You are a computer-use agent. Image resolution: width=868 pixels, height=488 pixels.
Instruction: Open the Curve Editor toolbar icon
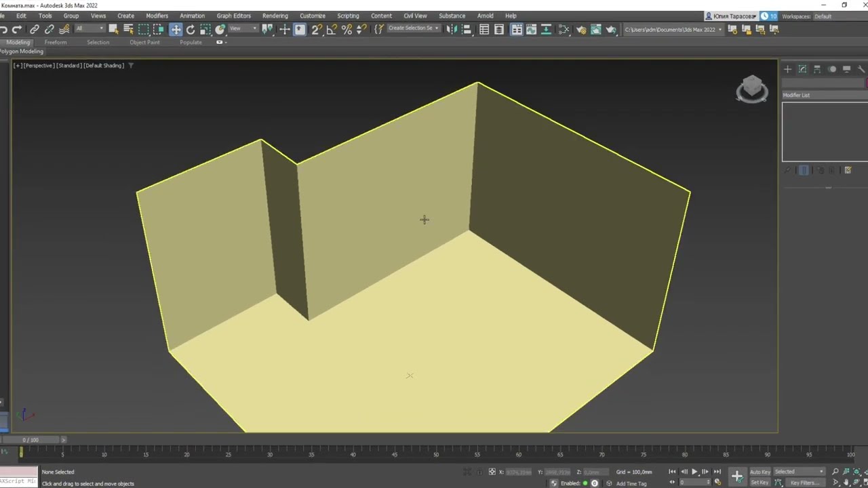click(x=531, y=29)
